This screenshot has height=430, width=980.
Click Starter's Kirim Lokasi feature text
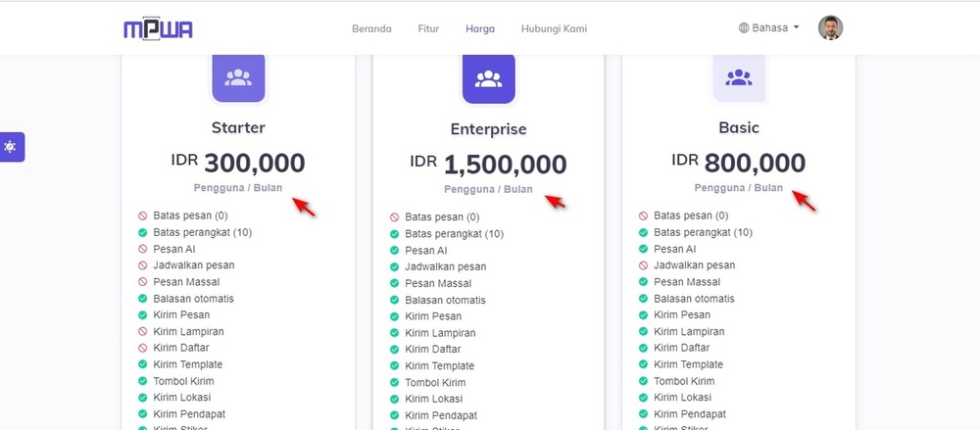pos(182,398)
